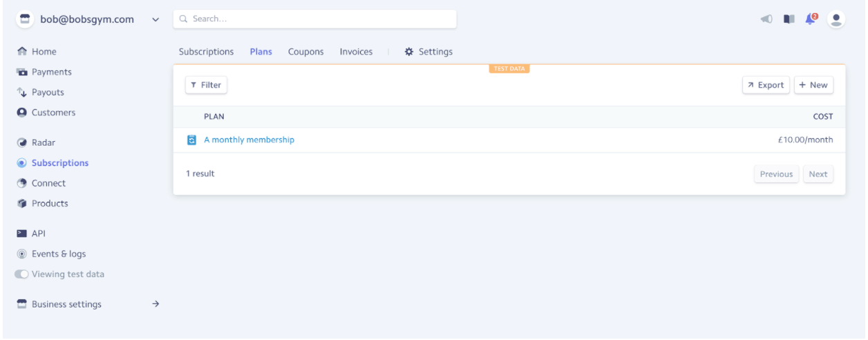Expand Business settings with the arrow
868x340 pixels.
[155, 304]
